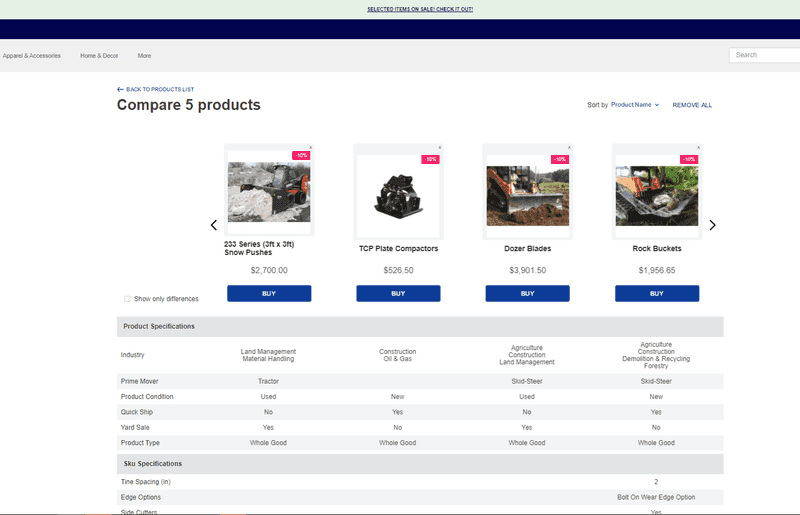Screen dimensions: 800x515
Task: Click the Search input field
Action: (x=764, y=55)
